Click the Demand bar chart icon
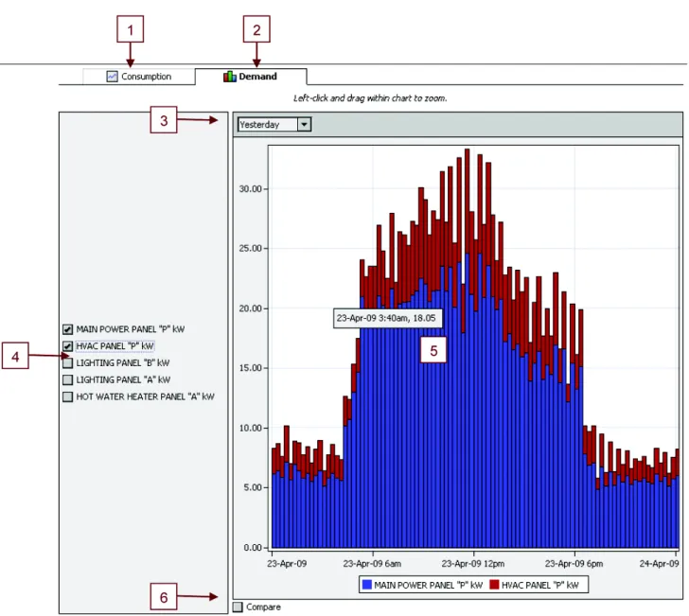This screenshot has height=616, width=689. (230, 77)
